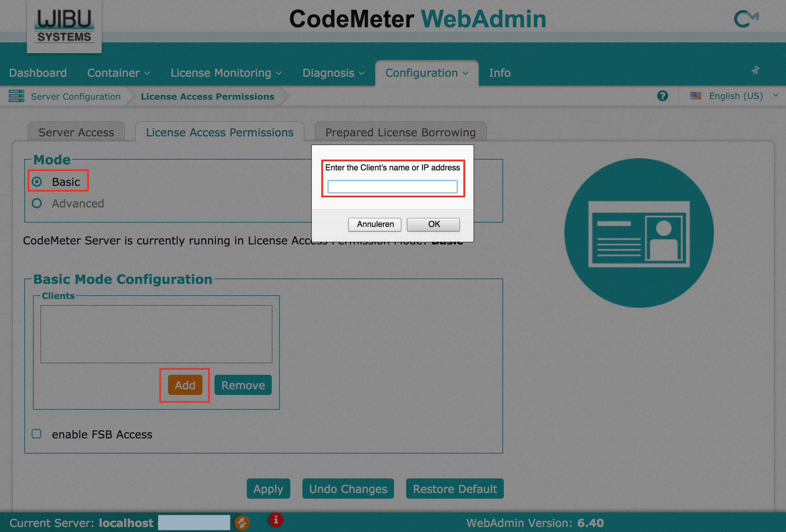Click Server Configuration breadcrumb link
The height and width of the screenshot is (532, 786).
click(76, 96)
